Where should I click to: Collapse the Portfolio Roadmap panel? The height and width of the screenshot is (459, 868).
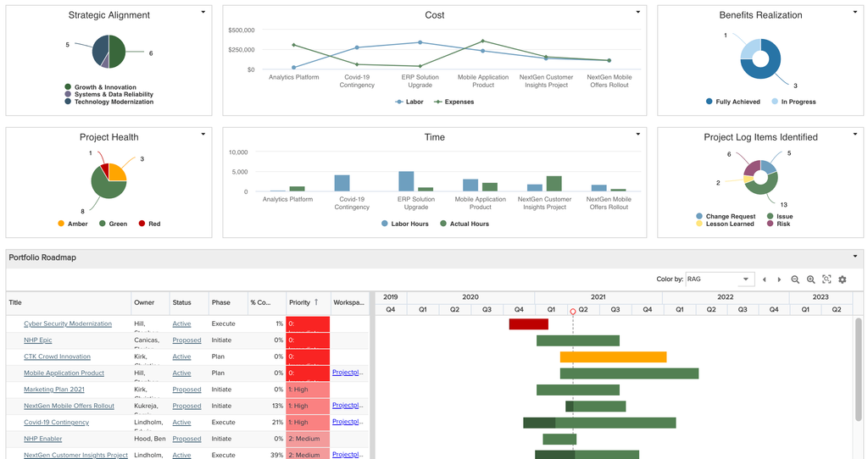coord(855,257)
